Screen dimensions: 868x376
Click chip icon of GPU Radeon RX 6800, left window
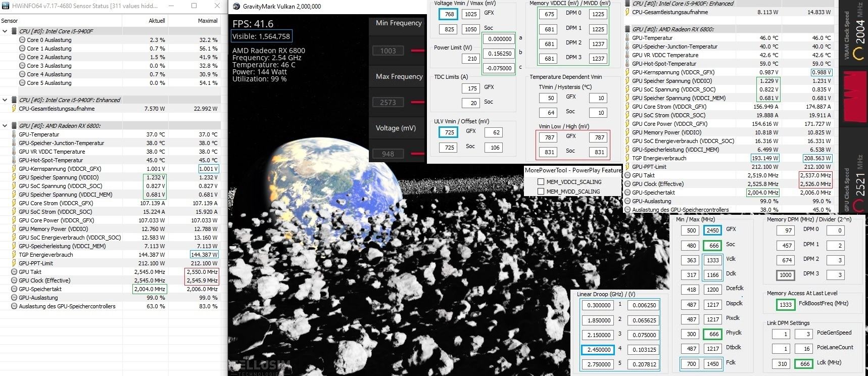click(14, 126)
